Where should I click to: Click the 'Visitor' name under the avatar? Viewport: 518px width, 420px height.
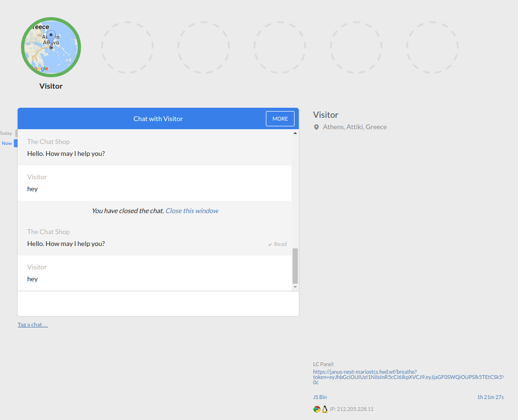(x=51, y=86)
